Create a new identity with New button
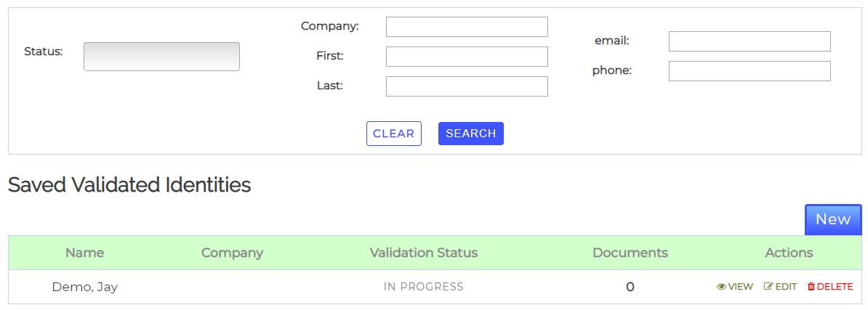This screenshot has width=868, height=310. pos(832,219)
